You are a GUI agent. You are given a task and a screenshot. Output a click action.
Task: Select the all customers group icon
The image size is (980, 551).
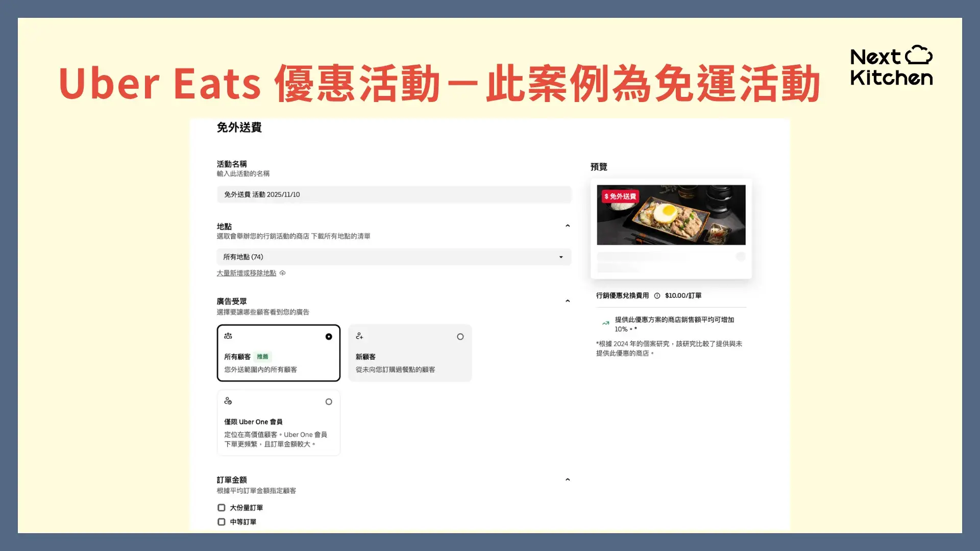[228, 336]
